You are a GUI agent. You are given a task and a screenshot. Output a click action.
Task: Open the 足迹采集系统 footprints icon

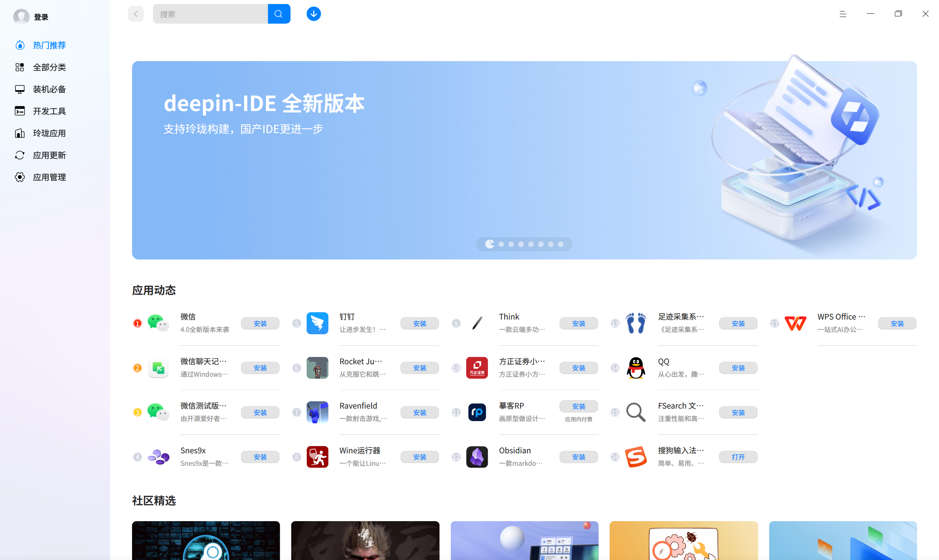click(636, 323)
